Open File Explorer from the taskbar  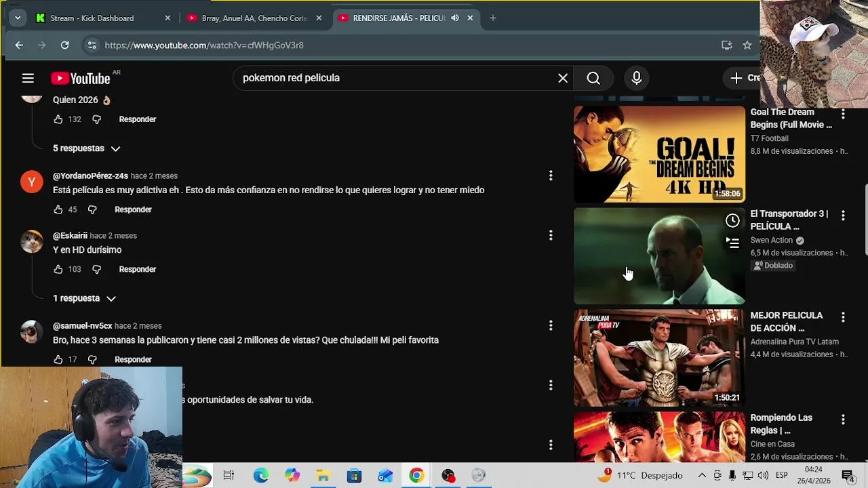pos(323,476)
